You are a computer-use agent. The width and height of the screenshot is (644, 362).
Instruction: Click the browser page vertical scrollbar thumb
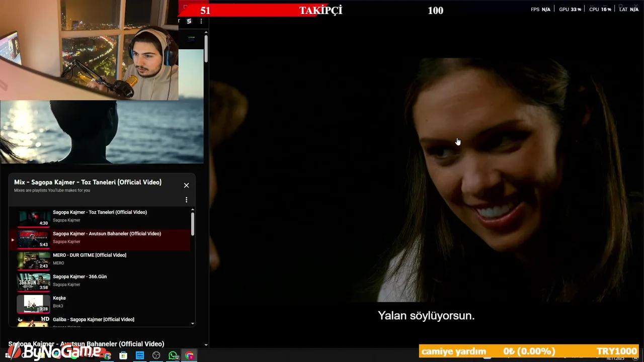(x=206, y=49)
